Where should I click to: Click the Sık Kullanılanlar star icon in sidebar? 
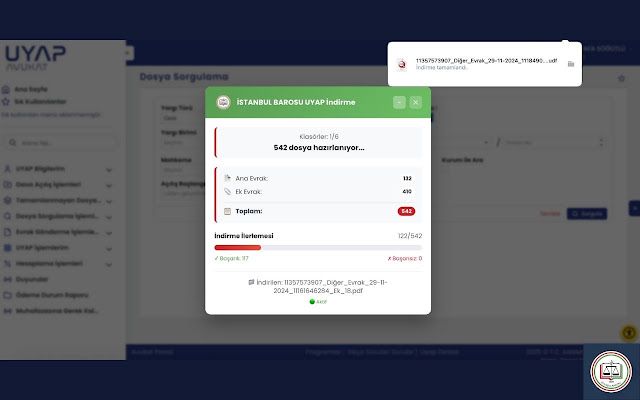6,102
